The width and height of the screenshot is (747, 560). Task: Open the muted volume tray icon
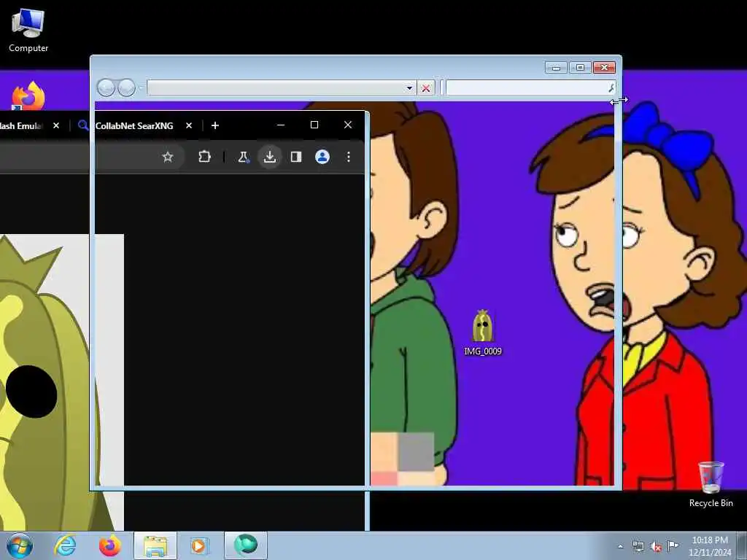click(x=656, y=547)
